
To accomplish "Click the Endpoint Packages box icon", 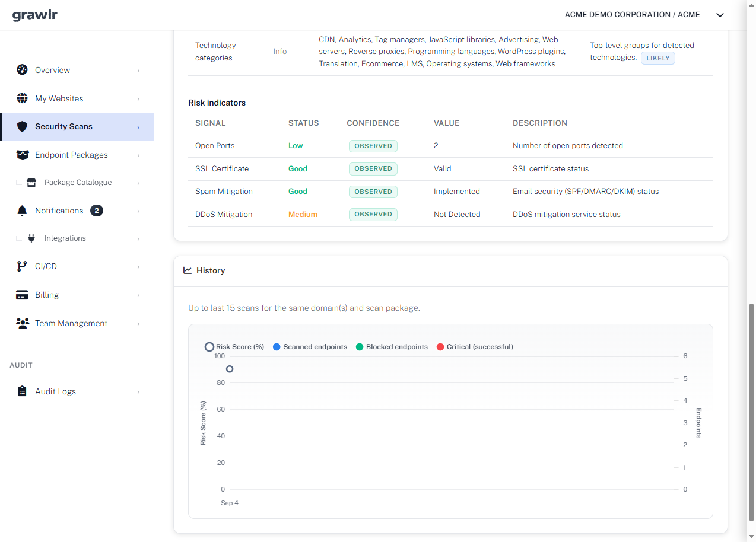I will tap(22, 155).
